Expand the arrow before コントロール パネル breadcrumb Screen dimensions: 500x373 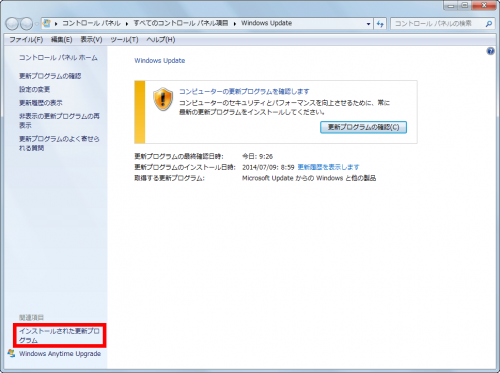pos(56,23)
